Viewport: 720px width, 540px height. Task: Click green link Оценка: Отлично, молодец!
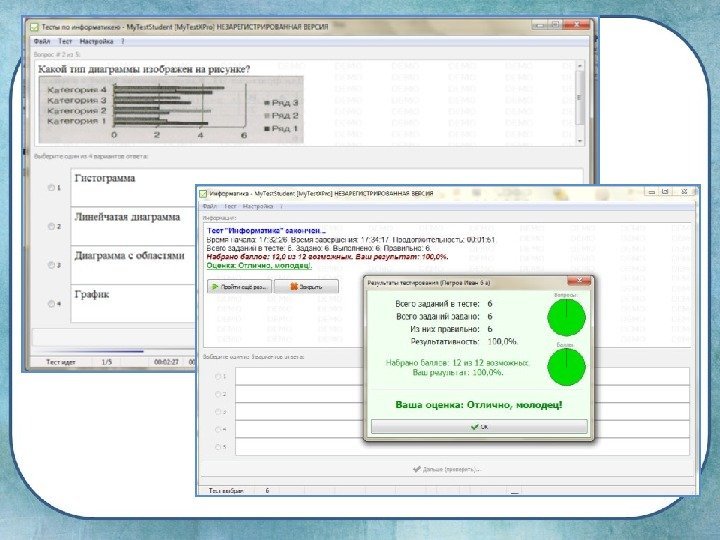click(x=259, y=265)
